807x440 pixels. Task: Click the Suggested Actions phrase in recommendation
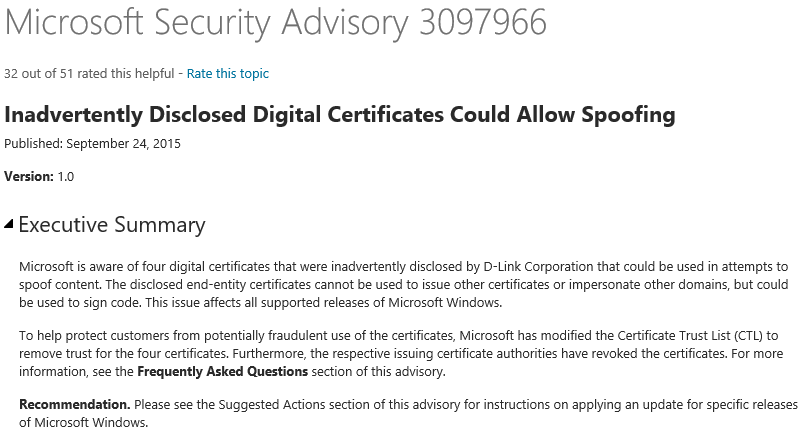pos(272,404)
